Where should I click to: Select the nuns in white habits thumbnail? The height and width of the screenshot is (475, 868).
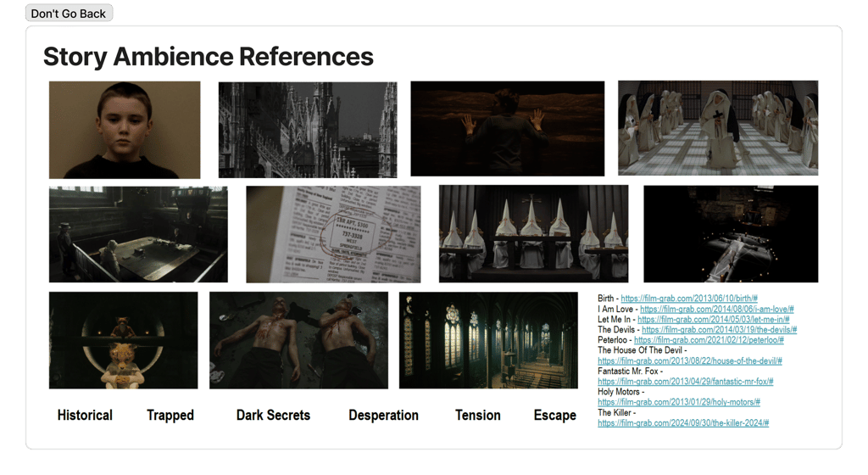pyautogui.click(x=718, y=128)
